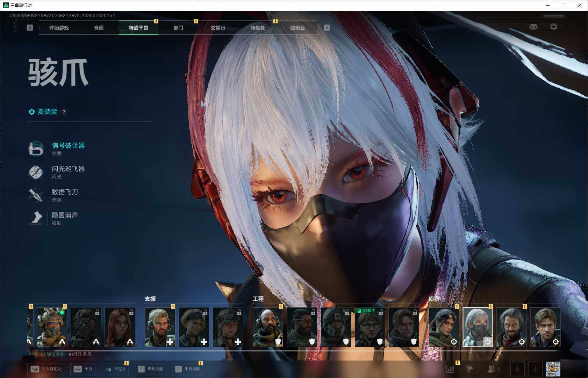Select the locked goggles-wearing support operator

[194, 327]
